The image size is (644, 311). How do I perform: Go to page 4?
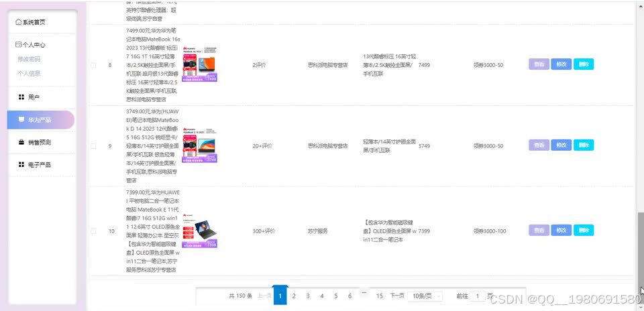click(321, 296)
